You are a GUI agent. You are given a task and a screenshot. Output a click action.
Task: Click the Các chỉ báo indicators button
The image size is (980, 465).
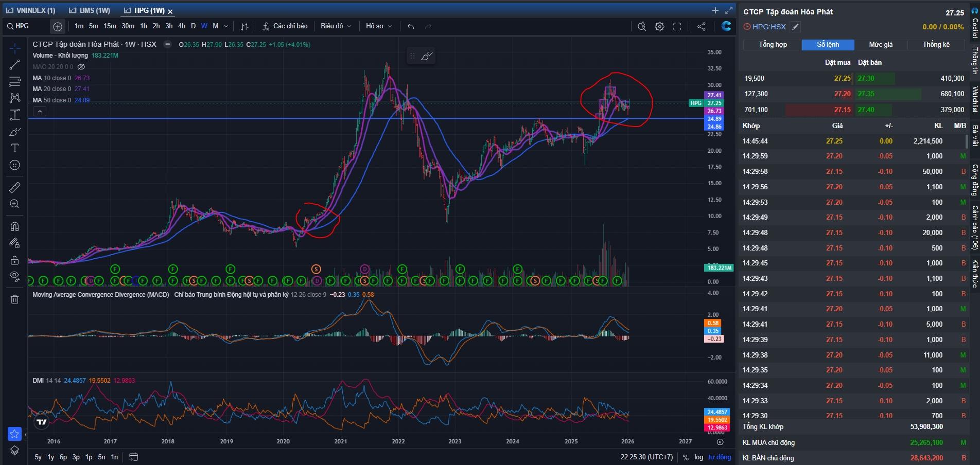tap(285, 26)
